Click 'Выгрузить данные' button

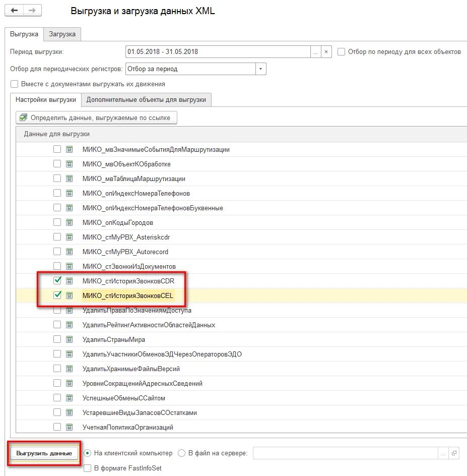(44, 453)
